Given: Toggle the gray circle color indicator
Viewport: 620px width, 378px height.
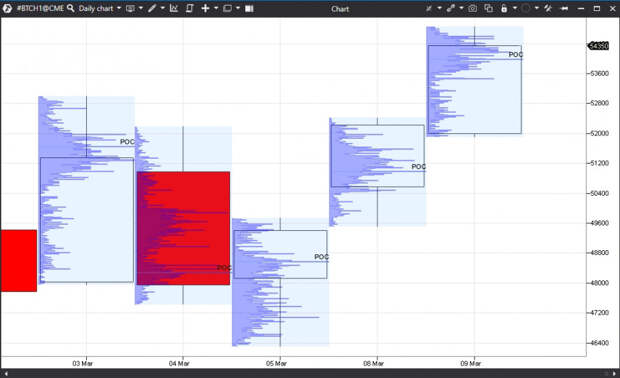Looking at the screenshot, I should tap(525, 8).
